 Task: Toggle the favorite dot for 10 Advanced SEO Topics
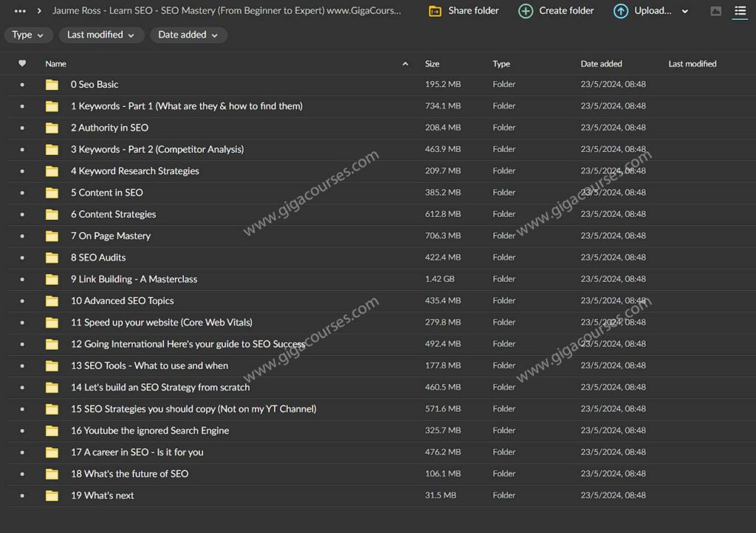[22, 301]
